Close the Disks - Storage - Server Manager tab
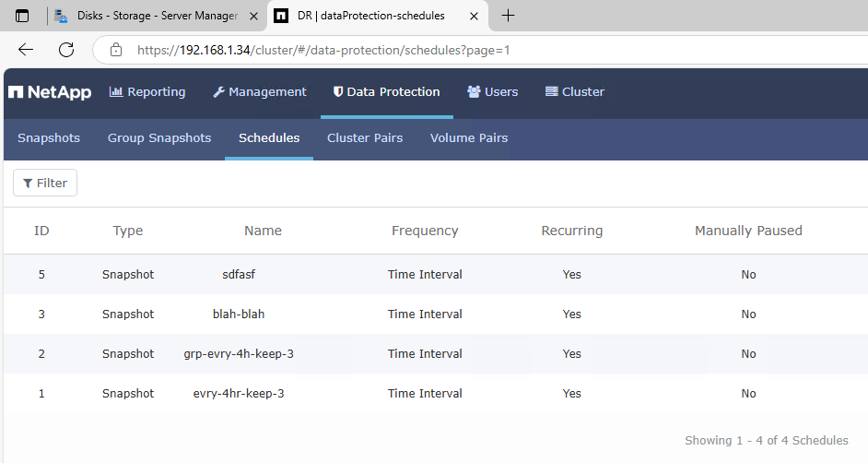868x463 pixels. (x=253, y=16)
